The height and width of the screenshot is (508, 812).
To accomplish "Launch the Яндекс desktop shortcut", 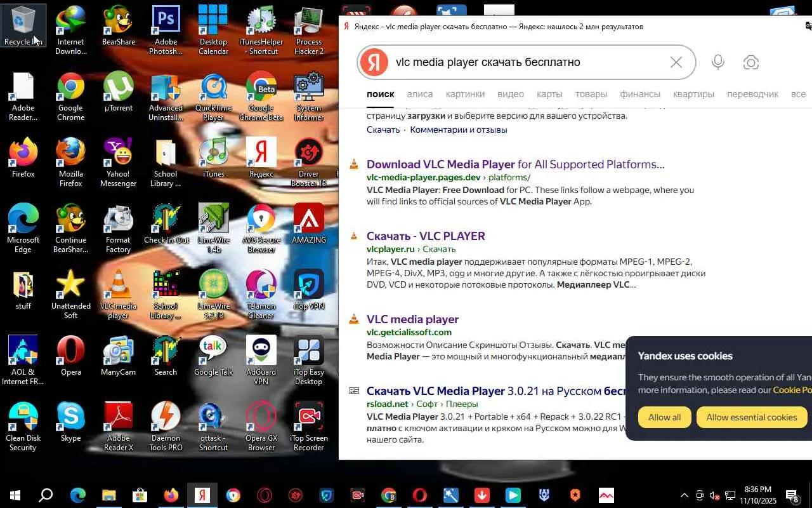I will point(261,158).
